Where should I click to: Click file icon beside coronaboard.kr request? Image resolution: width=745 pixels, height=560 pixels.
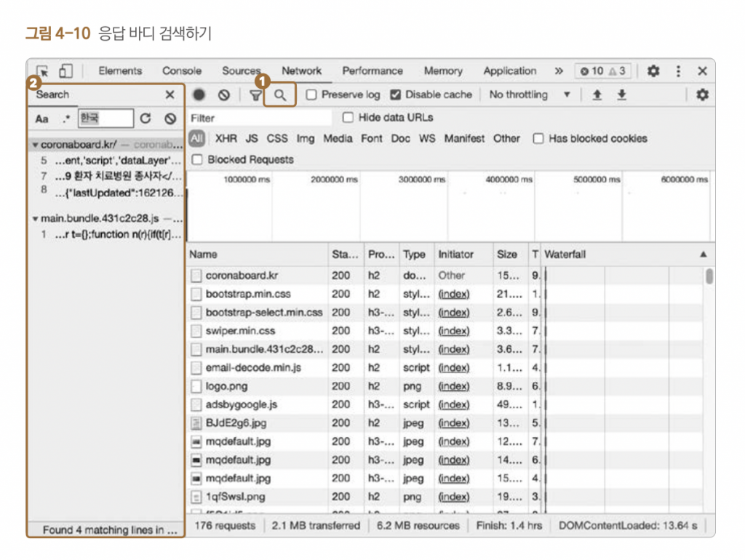pyautogui.click(x=196, y=276)
